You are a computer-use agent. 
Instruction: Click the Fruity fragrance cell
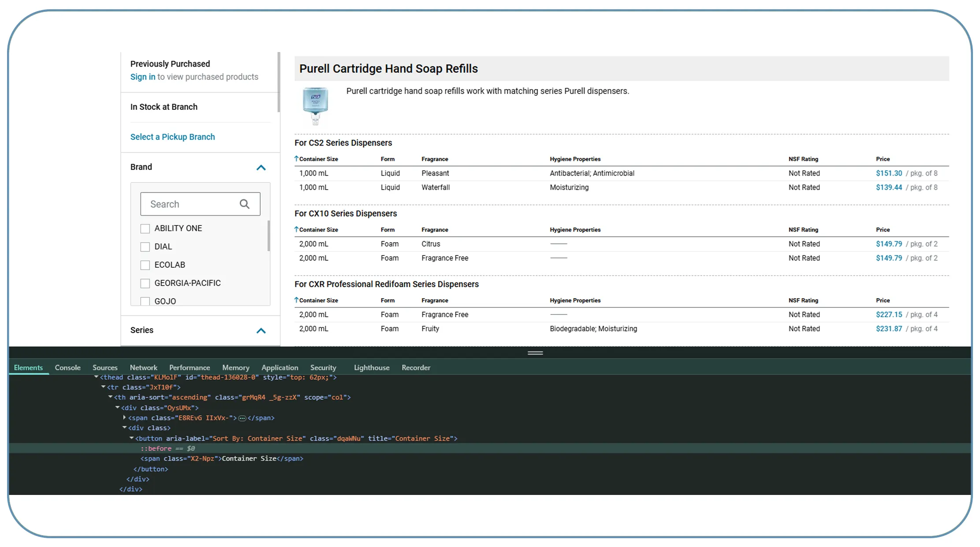point(430,329)
